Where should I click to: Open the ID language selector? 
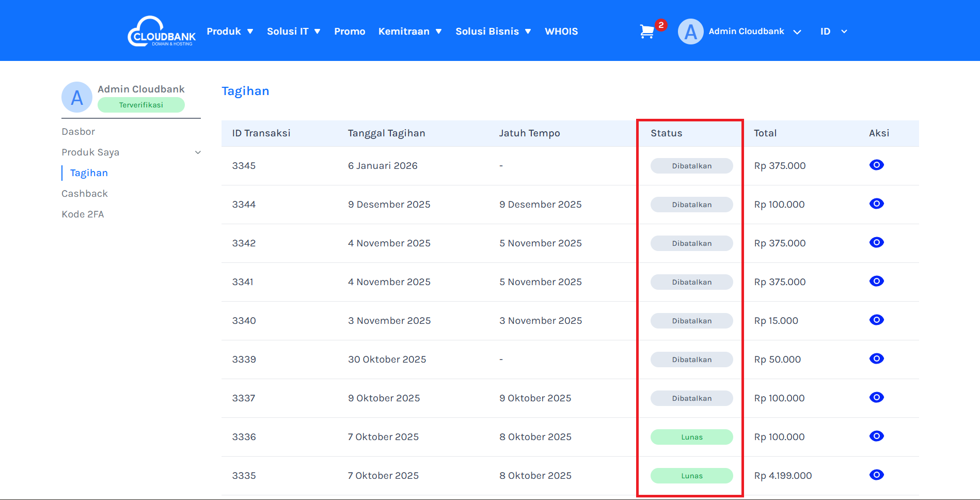click(x=833, y=32)
